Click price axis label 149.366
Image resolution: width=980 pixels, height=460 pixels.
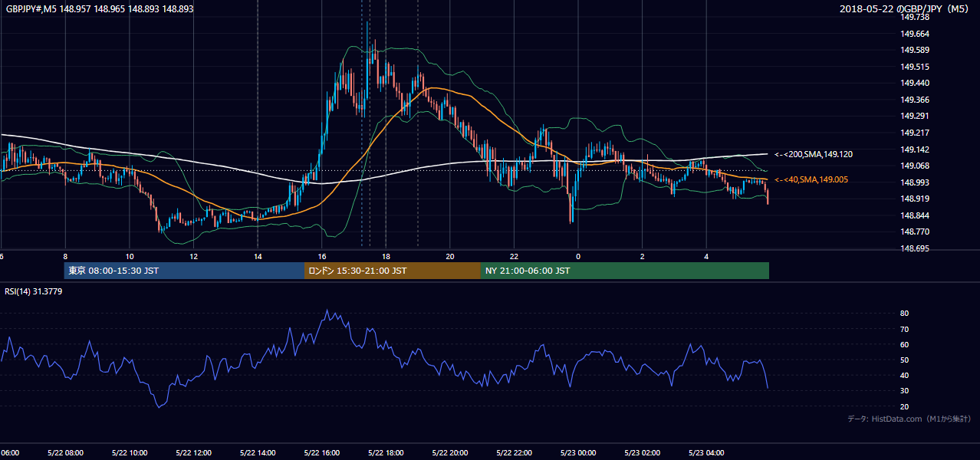[915, 100]
